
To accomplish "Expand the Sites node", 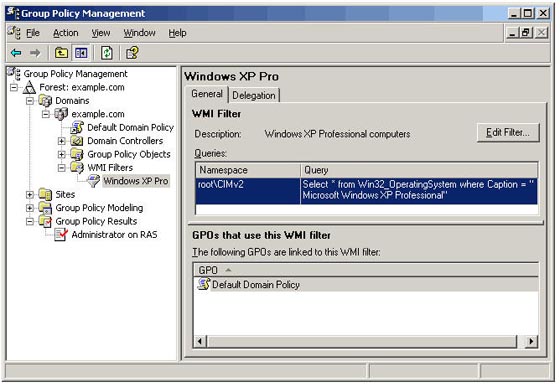I will 30,195.
